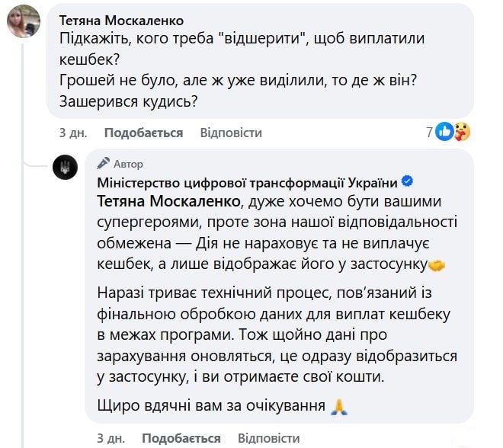503x448 pixels.
Task: Like the Ministry's reply via Подобається
Action: [181, 438]
